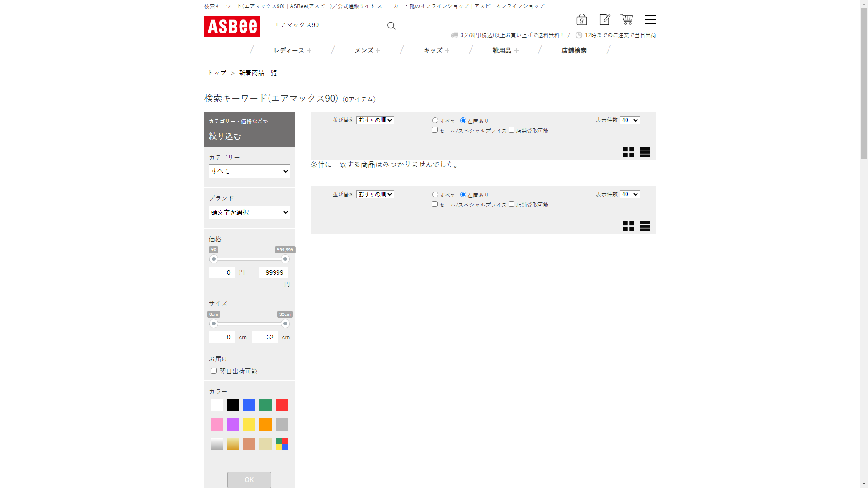Click the ASBee logo

click(232, 26)
